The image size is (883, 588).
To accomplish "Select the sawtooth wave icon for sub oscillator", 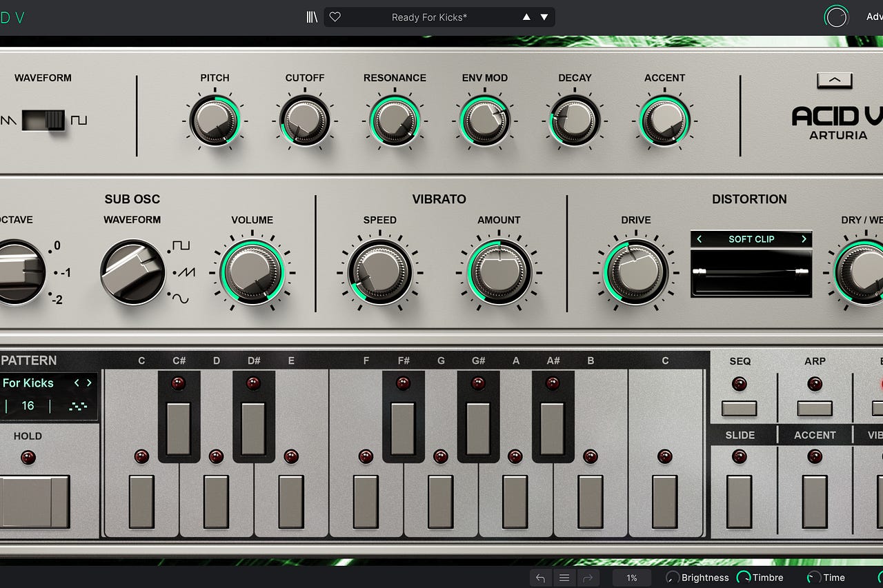I will pyautogui.click(x=186, y=273).
